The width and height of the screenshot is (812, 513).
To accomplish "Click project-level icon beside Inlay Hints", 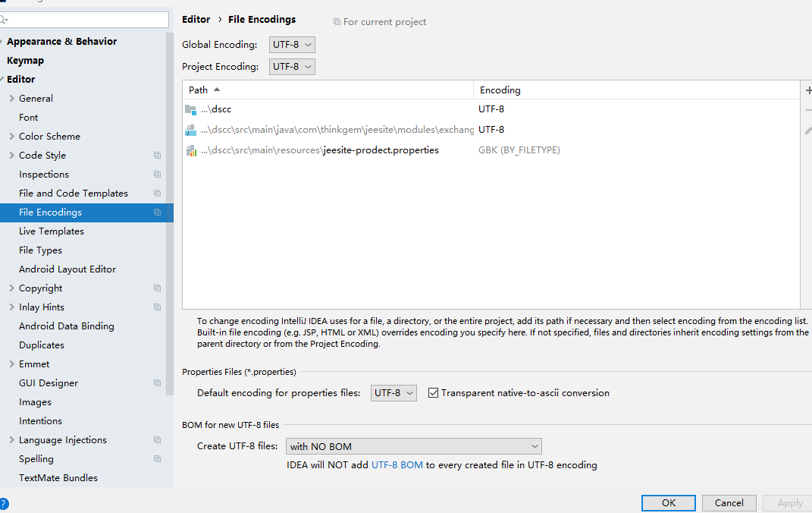I will pos(158,307).
